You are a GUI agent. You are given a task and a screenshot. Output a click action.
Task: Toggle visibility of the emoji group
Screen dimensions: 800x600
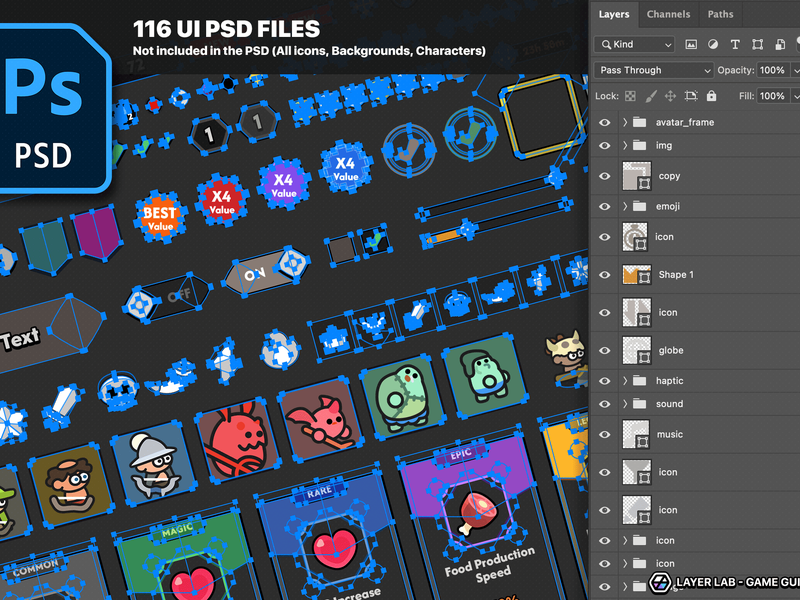605,207
